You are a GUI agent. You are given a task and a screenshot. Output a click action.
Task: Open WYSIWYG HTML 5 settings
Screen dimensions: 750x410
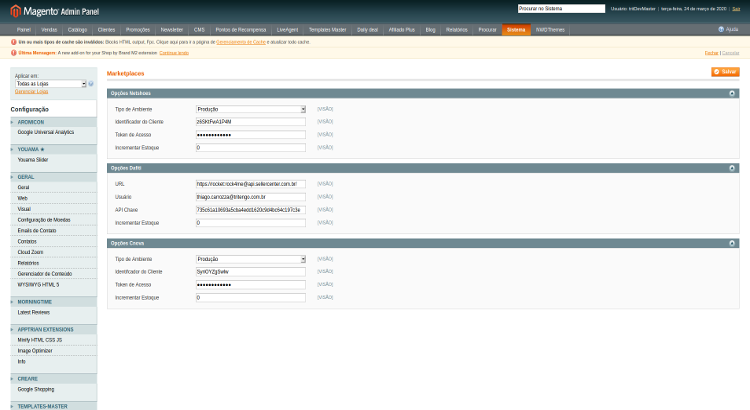[x=38, y=285]
